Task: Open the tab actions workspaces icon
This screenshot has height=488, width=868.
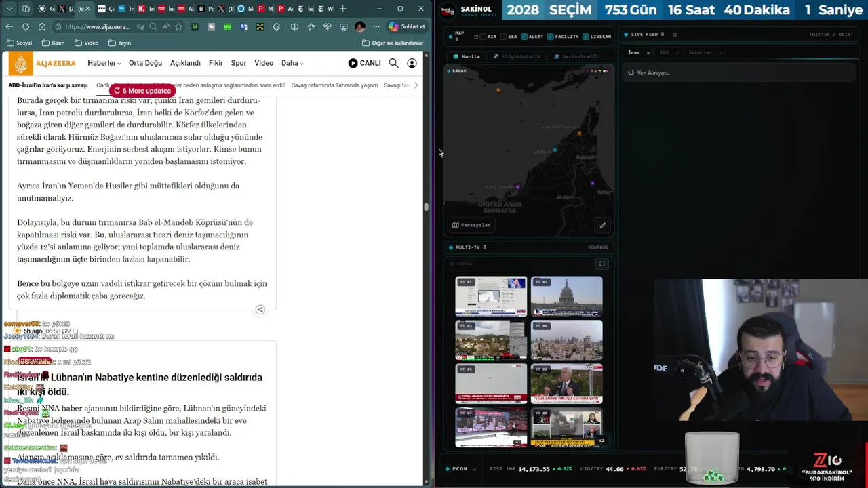Action: click(26, 9)
